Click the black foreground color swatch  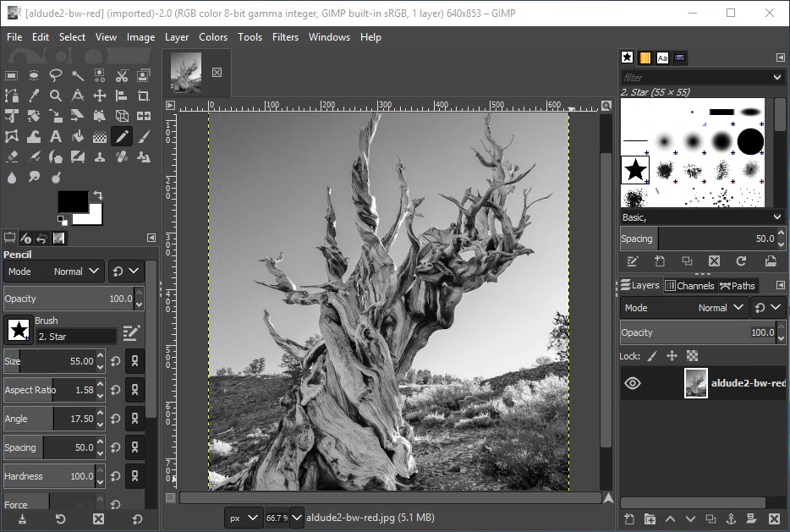click(72, 202)
